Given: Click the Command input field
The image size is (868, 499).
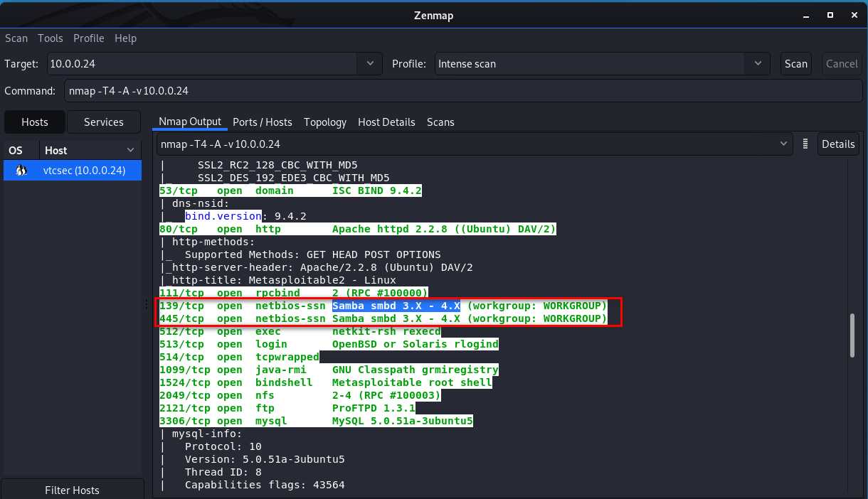Looking at the screenshot, I should pos(462,91).
